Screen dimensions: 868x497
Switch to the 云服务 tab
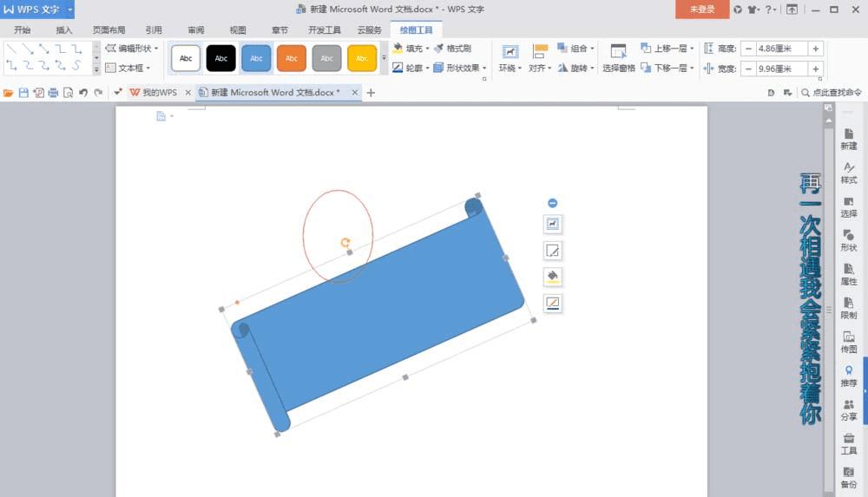click(369, 29)
